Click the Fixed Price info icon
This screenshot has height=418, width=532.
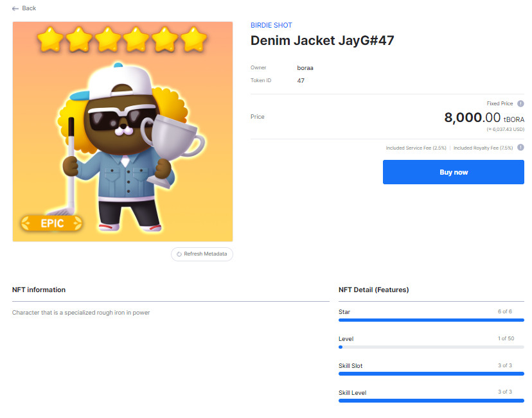(520, 104)
